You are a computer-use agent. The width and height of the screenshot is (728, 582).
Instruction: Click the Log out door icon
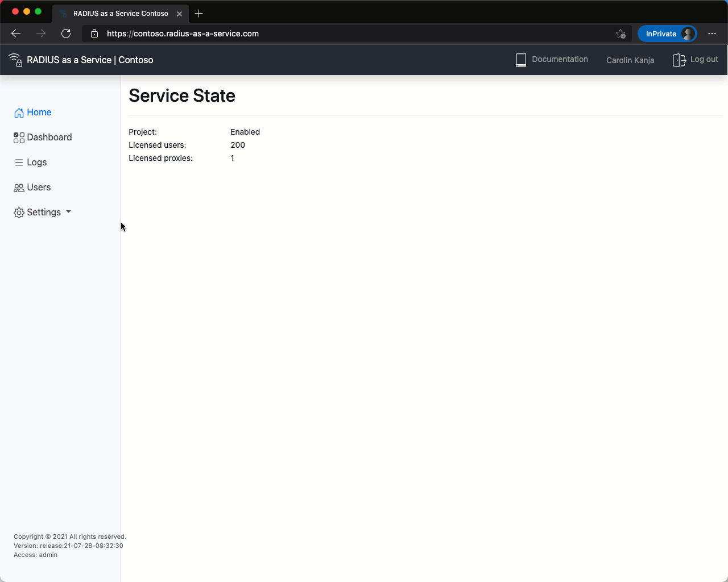point(679,59)
